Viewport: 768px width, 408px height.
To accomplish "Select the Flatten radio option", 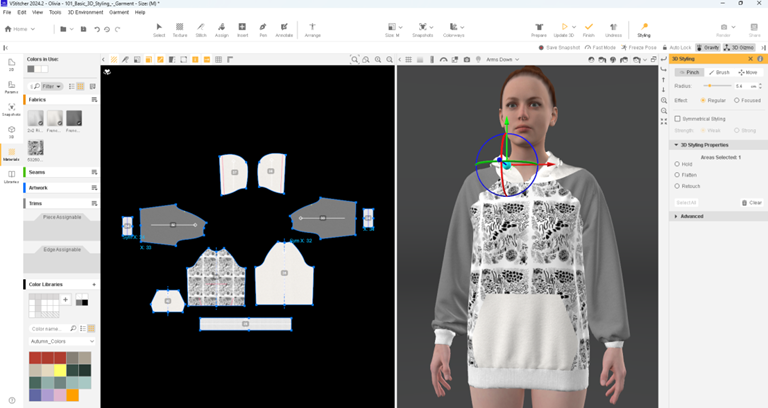I will 677,175.
